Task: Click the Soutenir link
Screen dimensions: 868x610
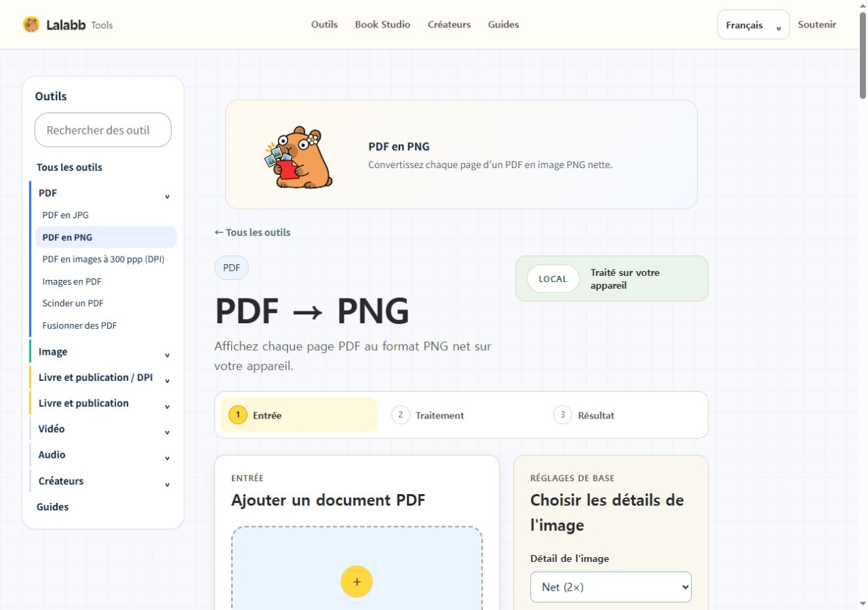Action: pyautogui.click(x=817, y=25)
